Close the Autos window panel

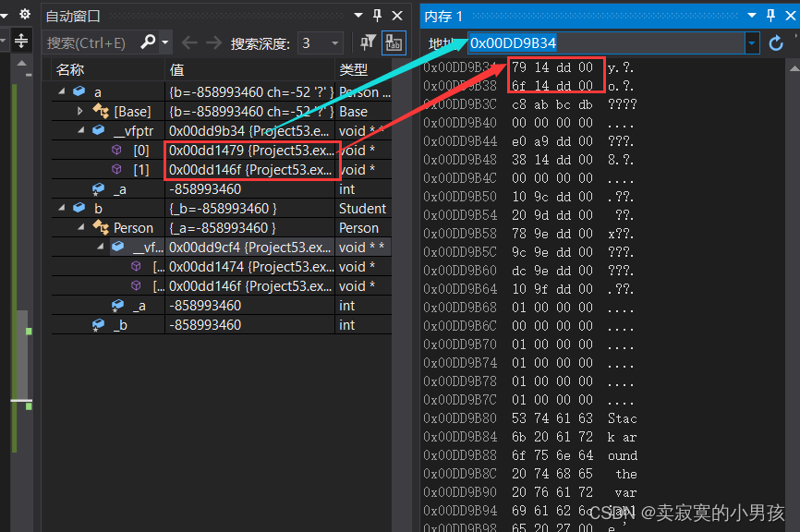[x=397, y=16]
